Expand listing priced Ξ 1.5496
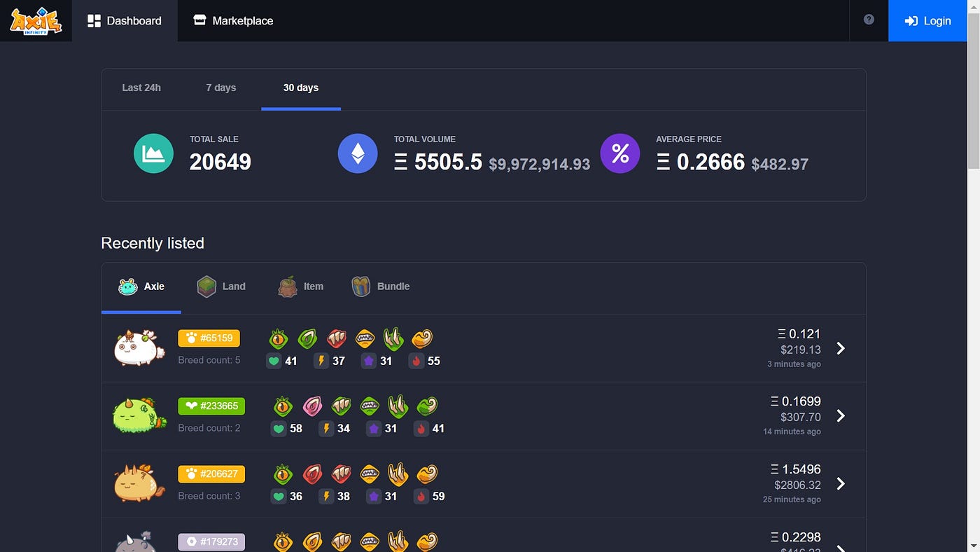Image resolution: width=980 pixels, height=552 pixels. pos(841,484)
